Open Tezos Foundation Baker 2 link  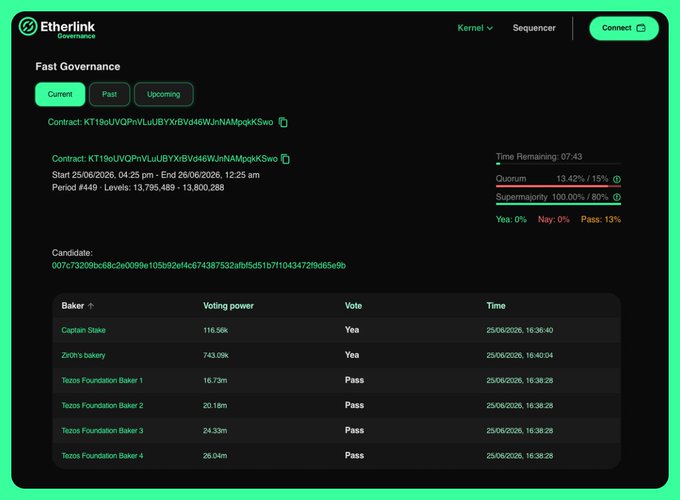102,406
